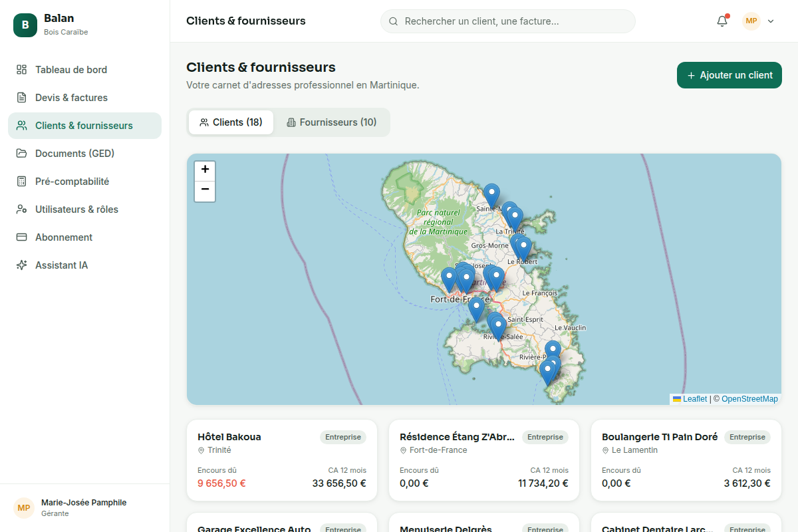The image size is (798, 532).
Task: Open Devis & factures section
Action: click(x=84, y=98)
